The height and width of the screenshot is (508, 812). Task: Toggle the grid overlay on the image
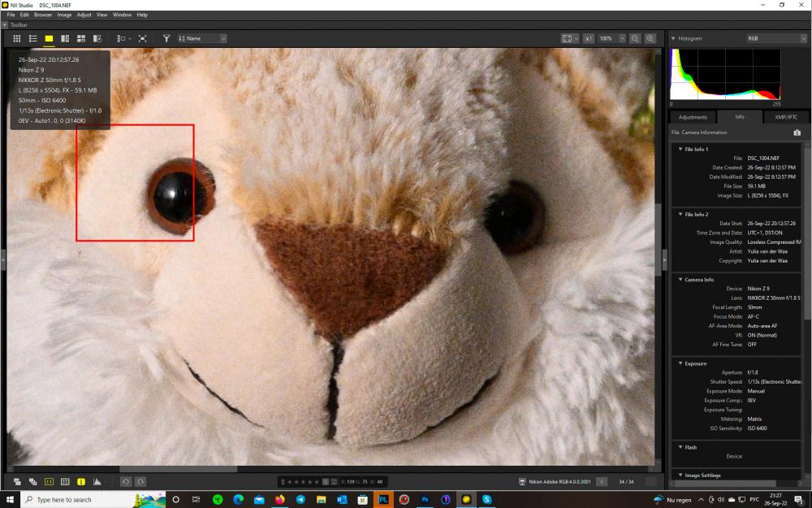coord(65,481)
